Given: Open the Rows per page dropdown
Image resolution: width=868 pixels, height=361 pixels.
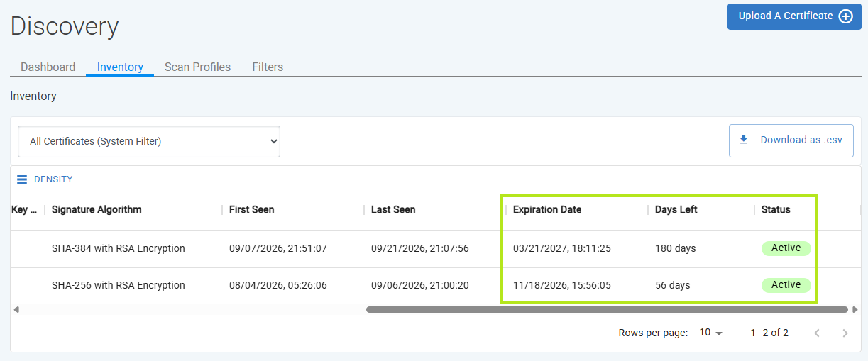Looking at the screenshot, I should 710,333.
